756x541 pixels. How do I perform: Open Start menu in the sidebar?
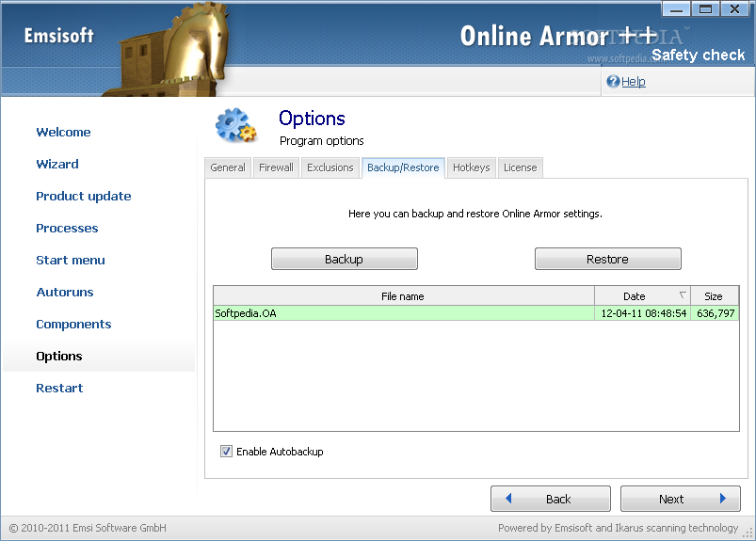click(x=71, y=260)
